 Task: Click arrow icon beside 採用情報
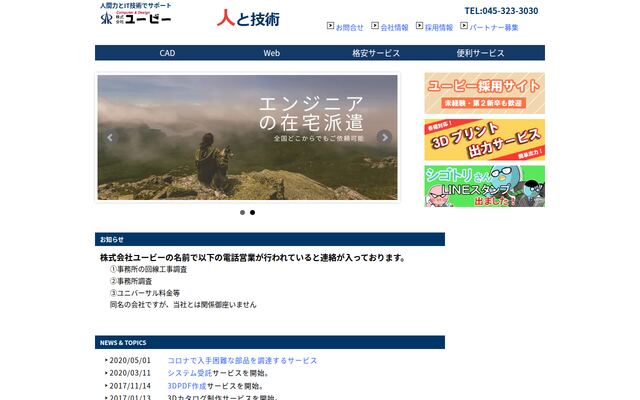pos(420,26)
